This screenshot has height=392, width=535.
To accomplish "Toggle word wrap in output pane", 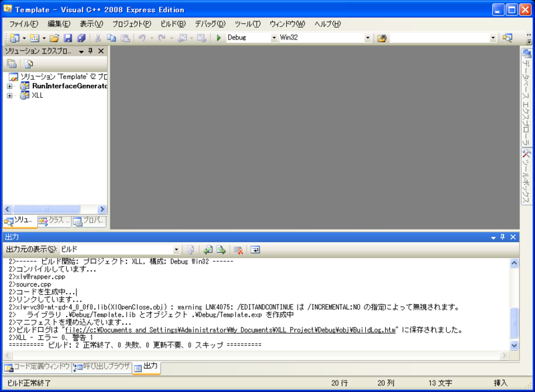I will coord(255,250).
